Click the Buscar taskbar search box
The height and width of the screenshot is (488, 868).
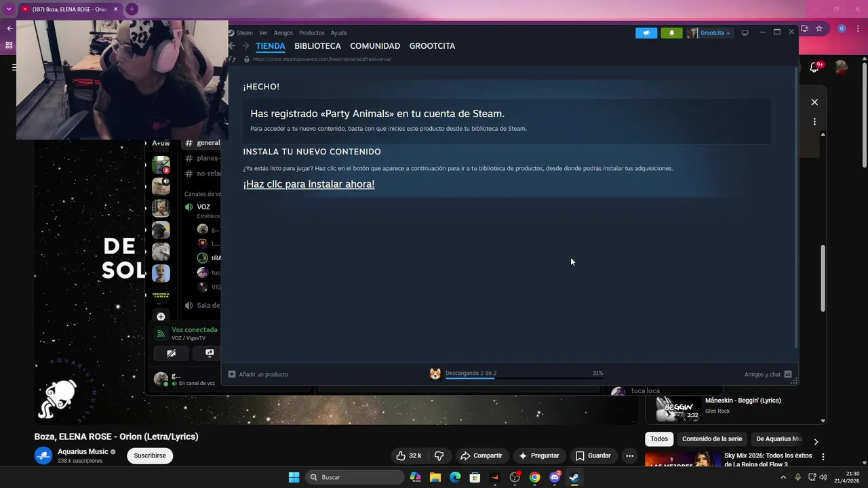click(x=355, y=477)
